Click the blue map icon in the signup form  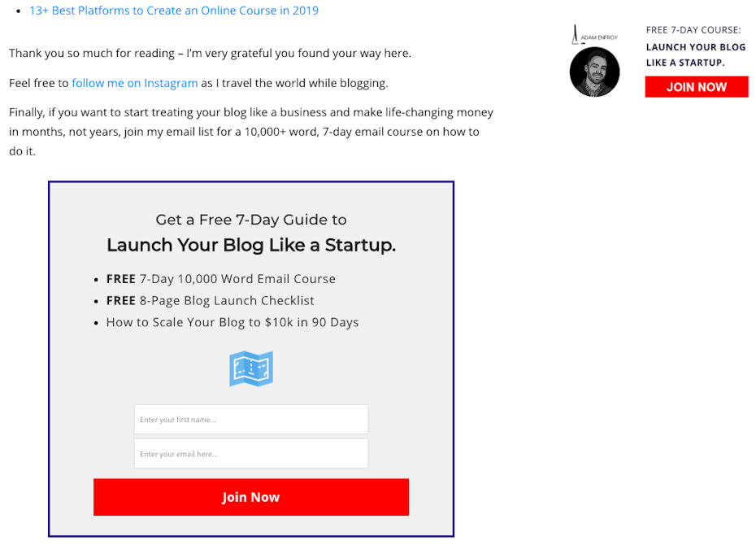pos(251,369)
